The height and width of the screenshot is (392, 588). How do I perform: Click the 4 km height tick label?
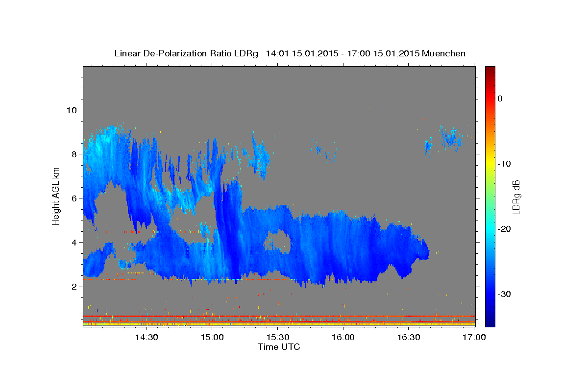point(74,242)
